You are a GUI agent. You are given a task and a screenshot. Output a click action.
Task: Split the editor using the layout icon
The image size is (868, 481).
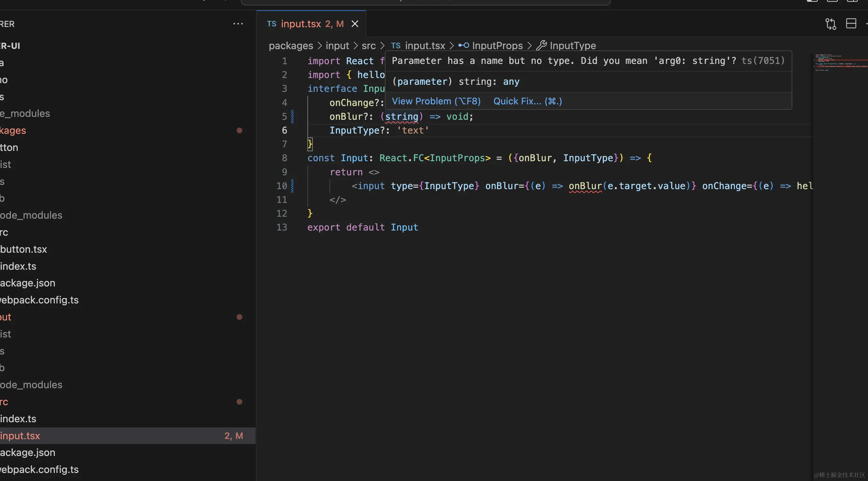point(851,24)
